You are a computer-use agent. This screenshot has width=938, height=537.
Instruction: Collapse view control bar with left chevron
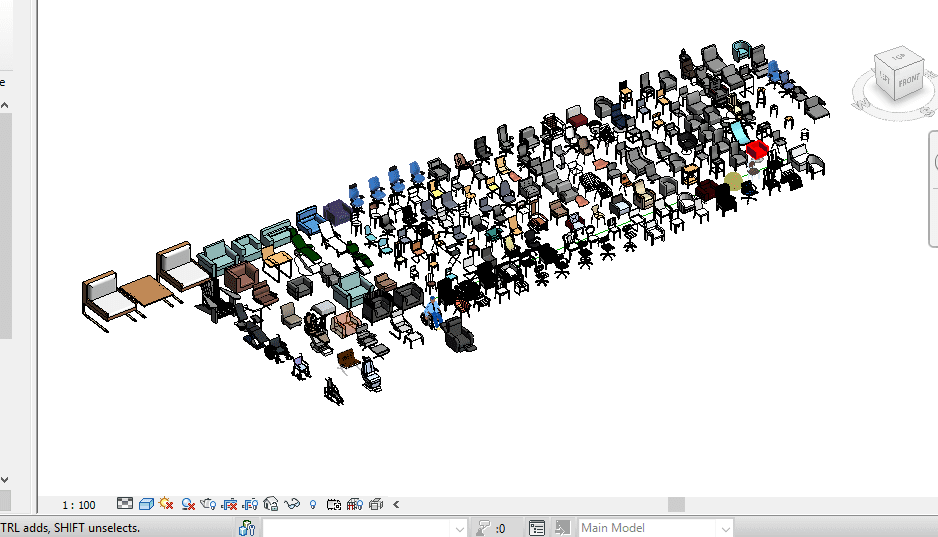396,504
